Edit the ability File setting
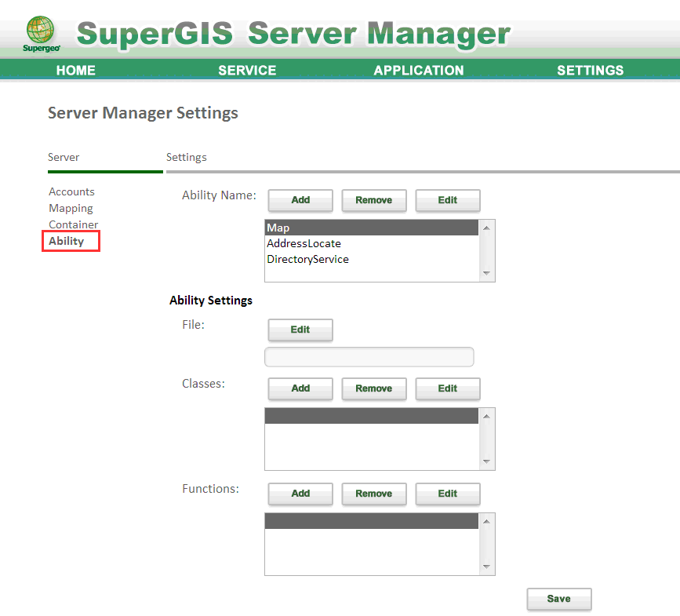 (x=300, y=330)
